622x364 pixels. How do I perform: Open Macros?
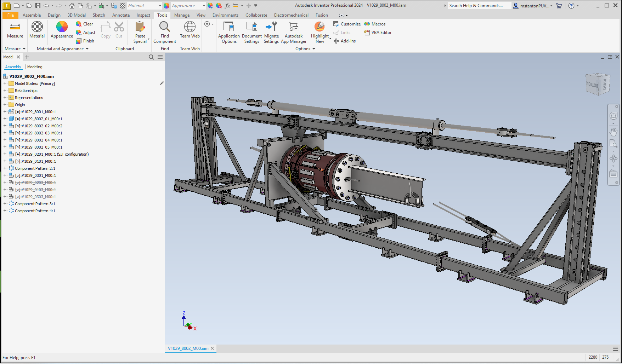375,24
